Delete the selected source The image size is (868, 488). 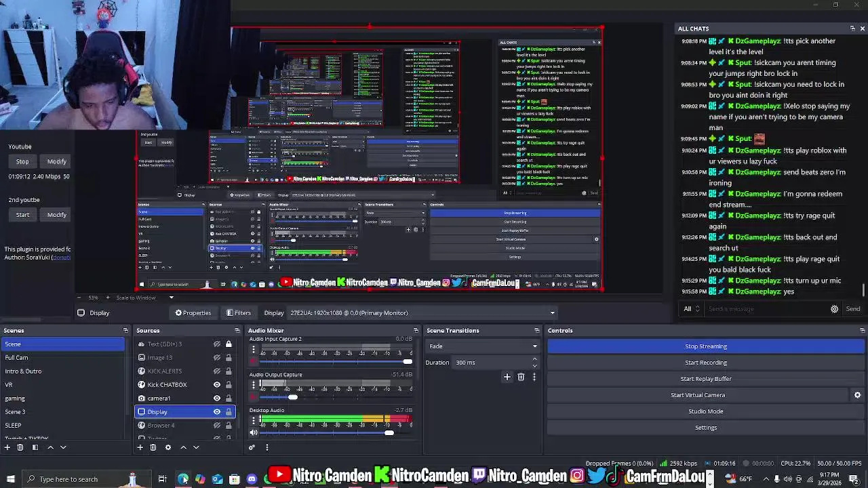click(153, 447)
